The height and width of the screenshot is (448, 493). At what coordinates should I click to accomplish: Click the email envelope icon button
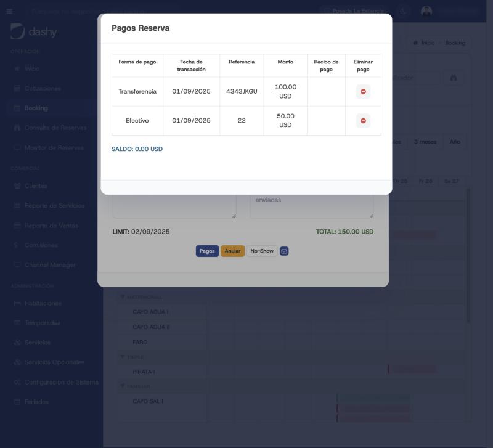point(284,251)
